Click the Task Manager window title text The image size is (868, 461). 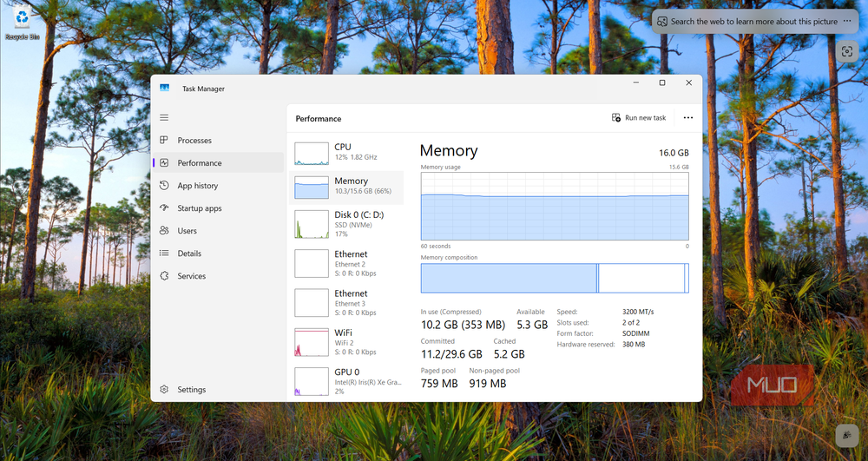point(204,89)
